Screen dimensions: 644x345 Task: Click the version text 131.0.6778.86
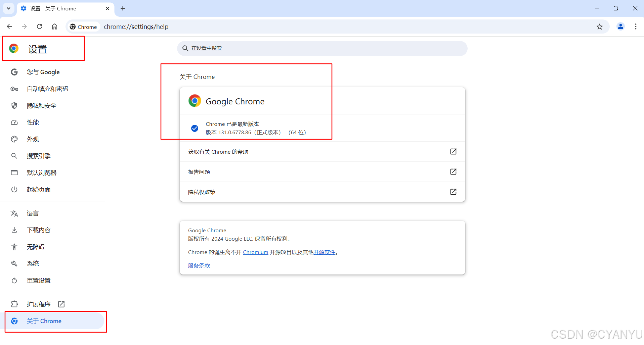[234, 132]
